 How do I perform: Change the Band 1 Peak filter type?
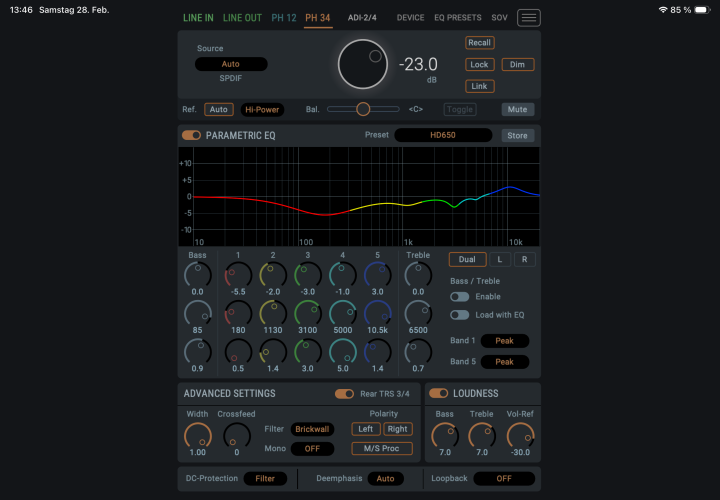pos(505,341)
